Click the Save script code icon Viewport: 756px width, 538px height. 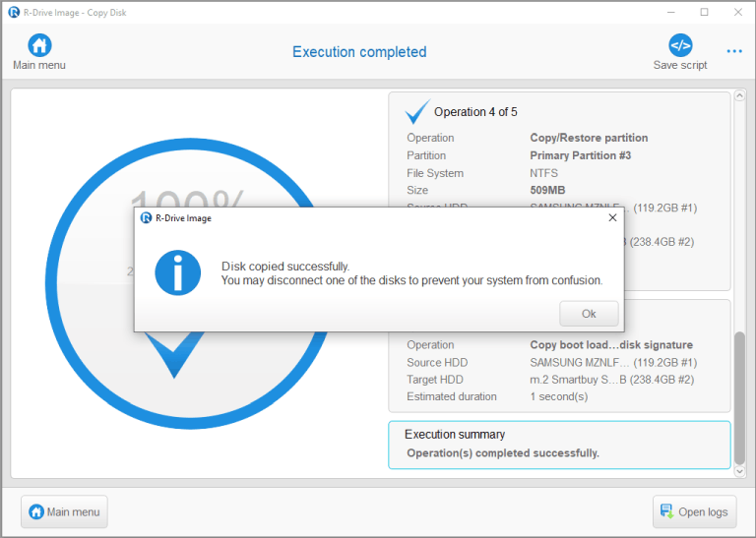click(680, 45)
